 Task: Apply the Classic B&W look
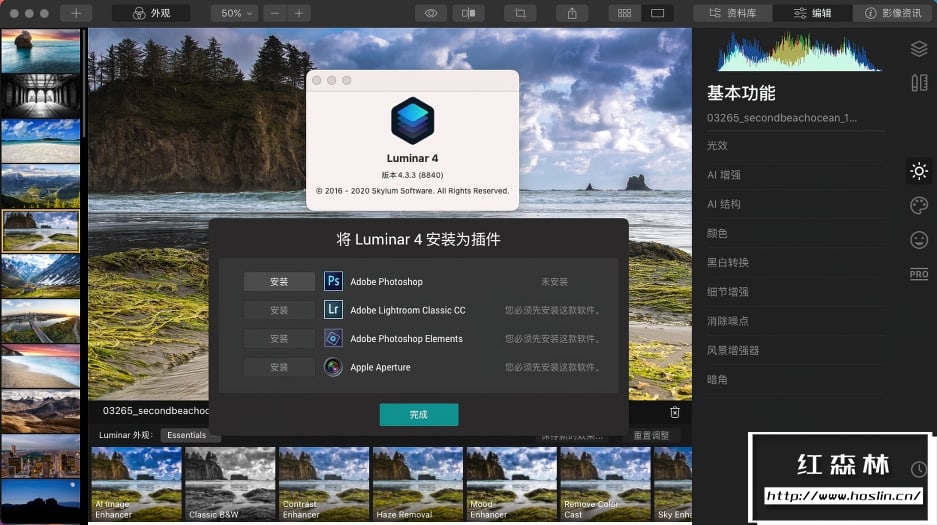[x=230, y=484]
